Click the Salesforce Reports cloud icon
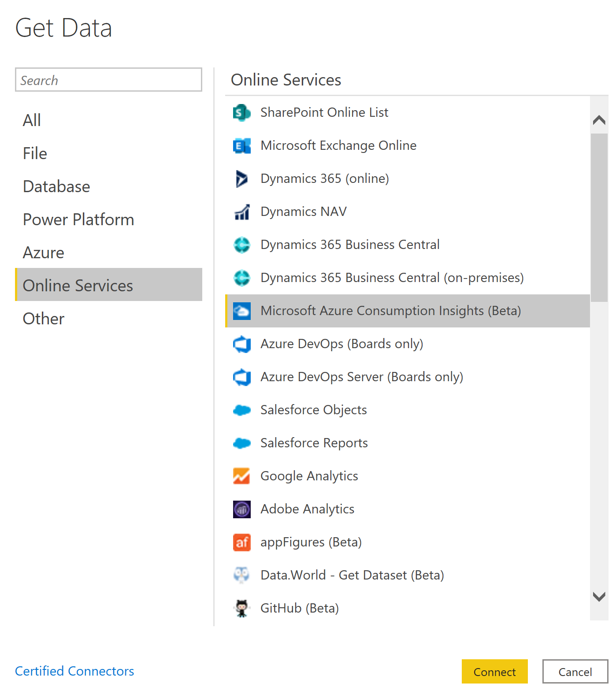The width and height of the screenshot is (616, 691). (x=242, y=443)
